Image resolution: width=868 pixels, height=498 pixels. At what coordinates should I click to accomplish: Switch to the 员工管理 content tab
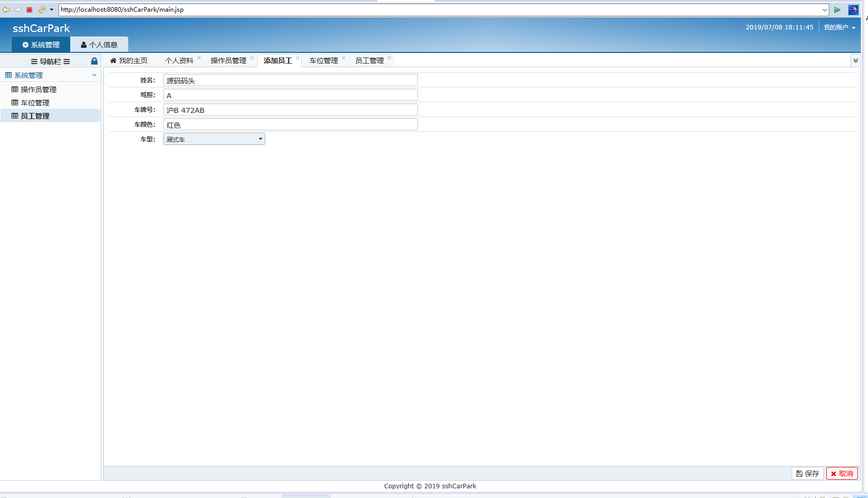click(x=369, y=61)
